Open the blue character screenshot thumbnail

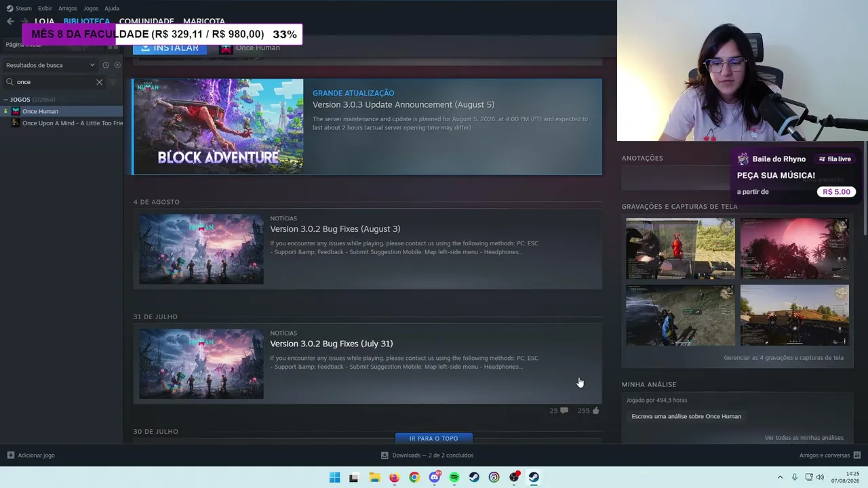[680, 315]
